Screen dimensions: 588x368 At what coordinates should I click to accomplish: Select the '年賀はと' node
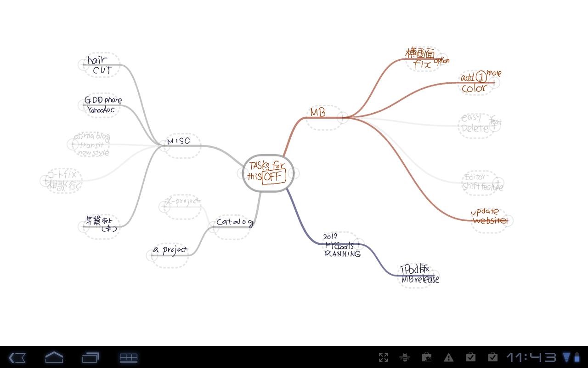pos(101,226)
